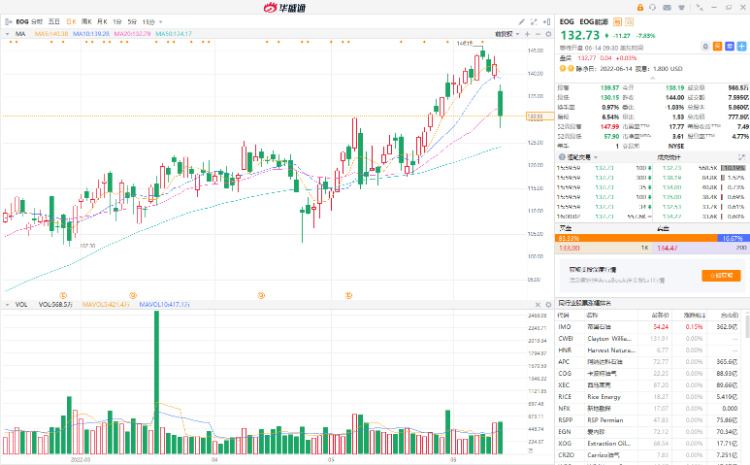Select the 15-minute chart tab

pyautogui.click(x=148, y=22)
